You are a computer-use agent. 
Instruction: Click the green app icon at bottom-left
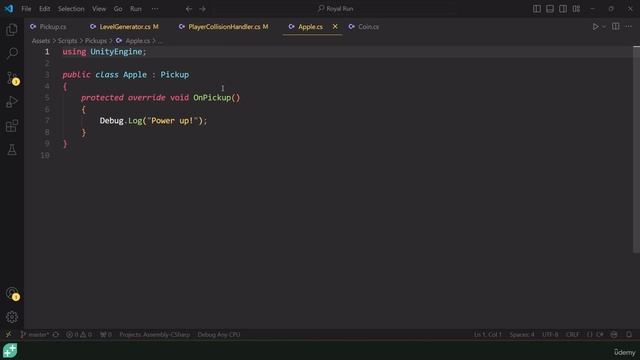point(10,351)
